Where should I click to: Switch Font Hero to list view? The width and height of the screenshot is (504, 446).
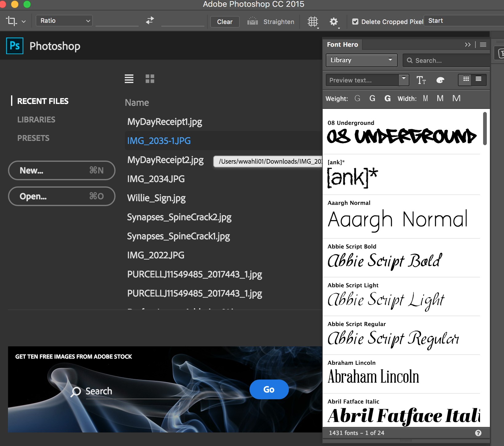(x=478, y=79)
